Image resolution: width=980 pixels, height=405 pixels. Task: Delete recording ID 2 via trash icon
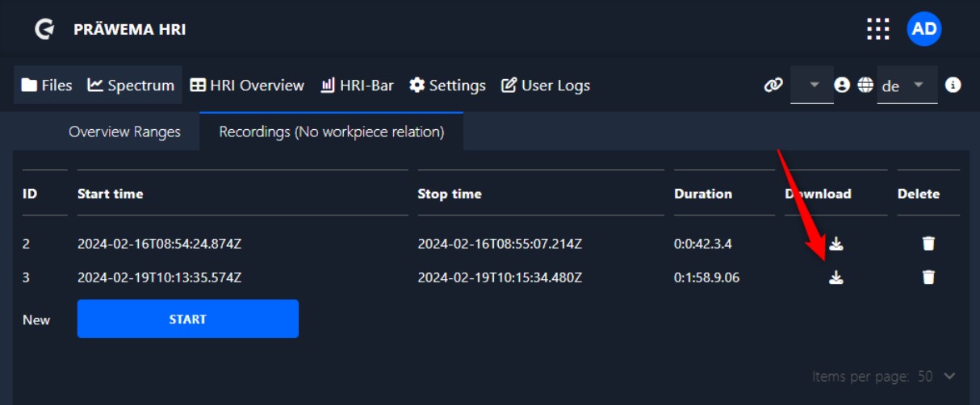928,244
